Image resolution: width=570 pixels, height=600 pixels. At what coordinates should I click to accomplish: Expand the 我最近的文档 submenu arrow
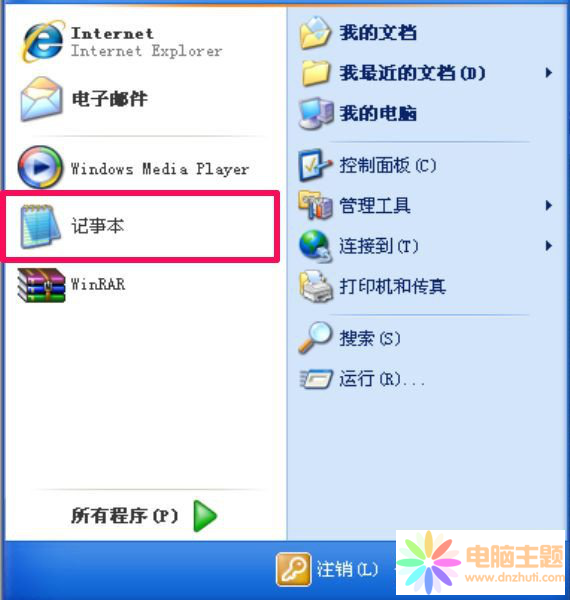[x=549, y=73]
